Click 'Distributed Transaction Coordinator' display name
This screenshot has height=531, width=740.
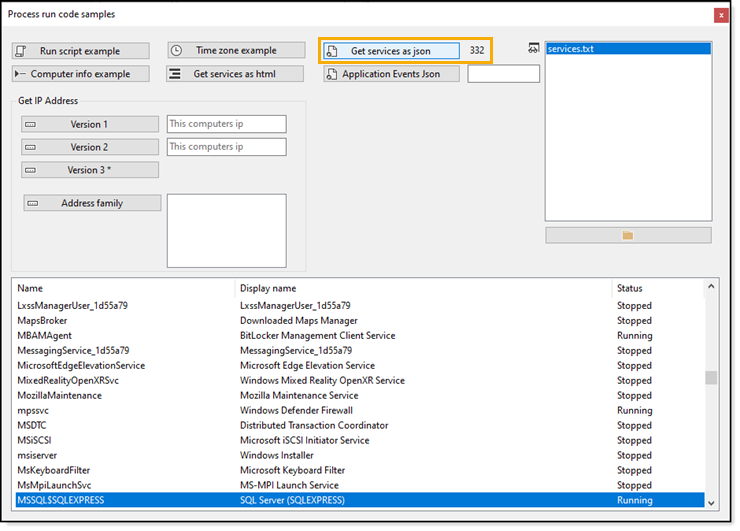click(x=314, y=426)
